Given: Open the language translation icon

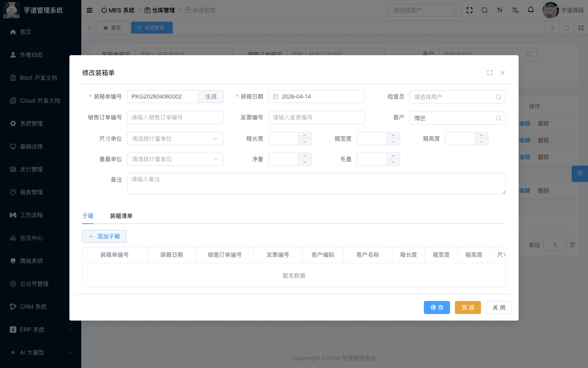Looking at the screenshot, I should click(x=515, y=10).
